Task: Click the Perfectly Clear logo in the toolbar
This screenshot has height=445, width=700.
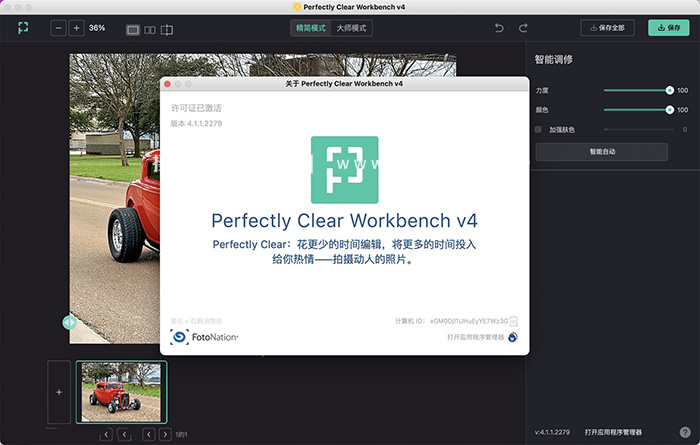Action: coord(23,28)
